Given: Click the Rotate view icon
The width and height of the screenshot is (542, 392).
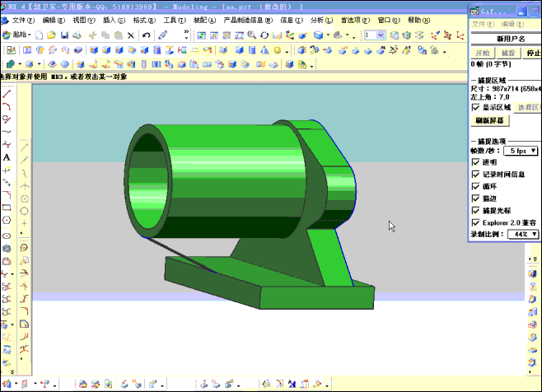Looking at the screenshot, I should 264,35.
